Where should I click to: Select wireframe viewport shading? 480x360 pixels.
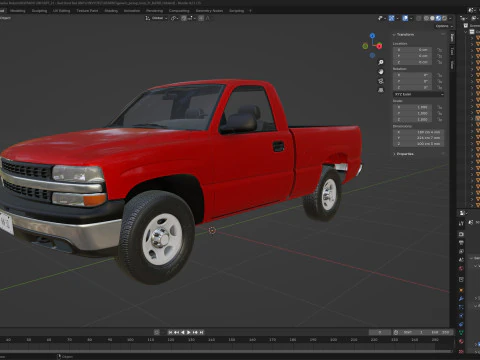pos(426,18)
